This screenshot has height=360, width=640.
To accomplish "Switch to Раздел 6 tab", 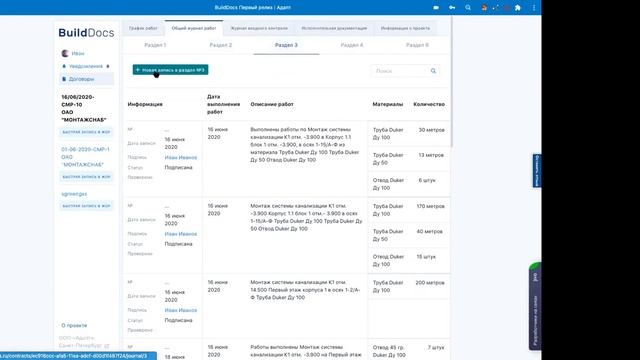I will pos(417,45).
